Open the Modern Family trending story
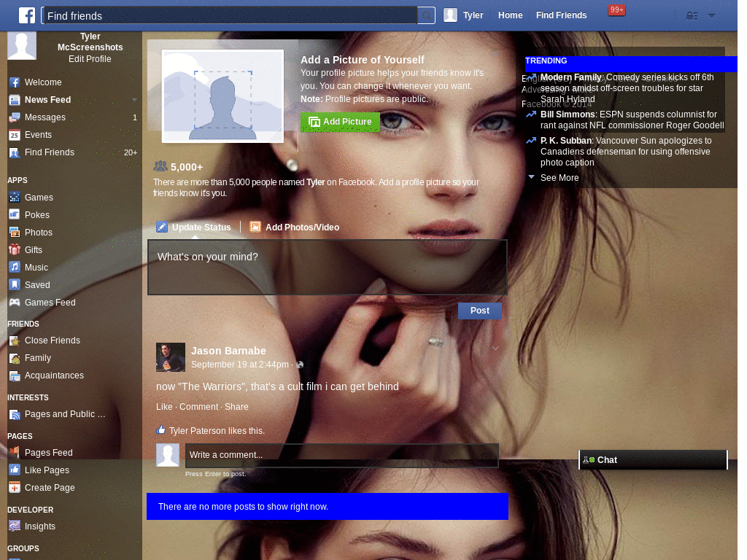Screen dimensions: 747x560 point(627,88)
